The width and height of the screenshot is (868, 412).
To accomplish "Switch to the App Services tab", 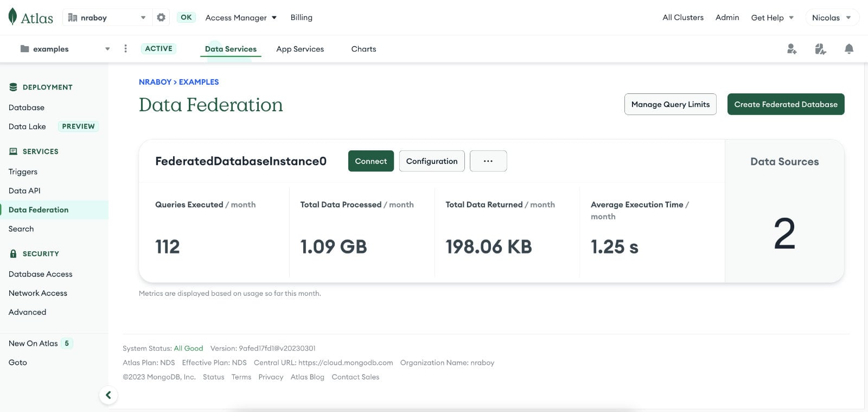I will coord(300,49).
